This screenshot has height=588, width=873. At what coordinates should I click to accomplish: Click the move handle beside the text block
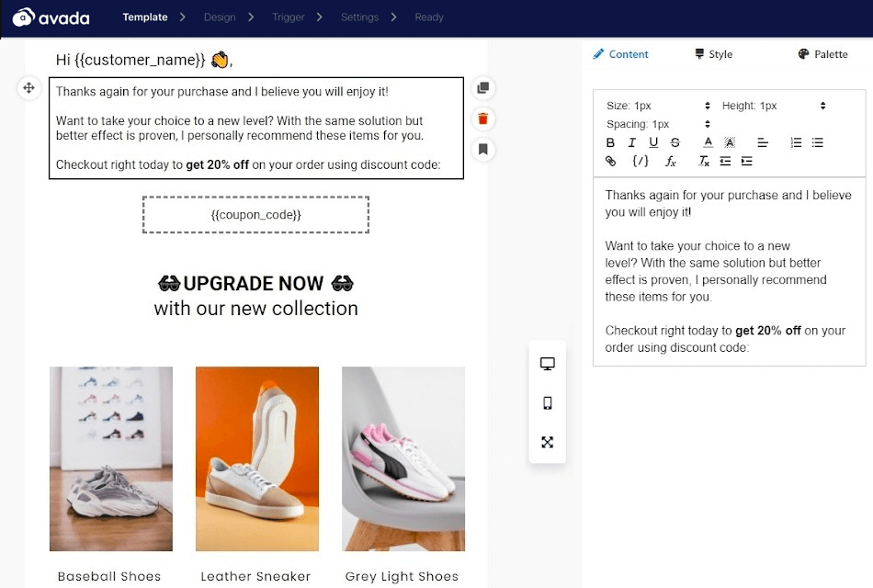coord(29,88)
